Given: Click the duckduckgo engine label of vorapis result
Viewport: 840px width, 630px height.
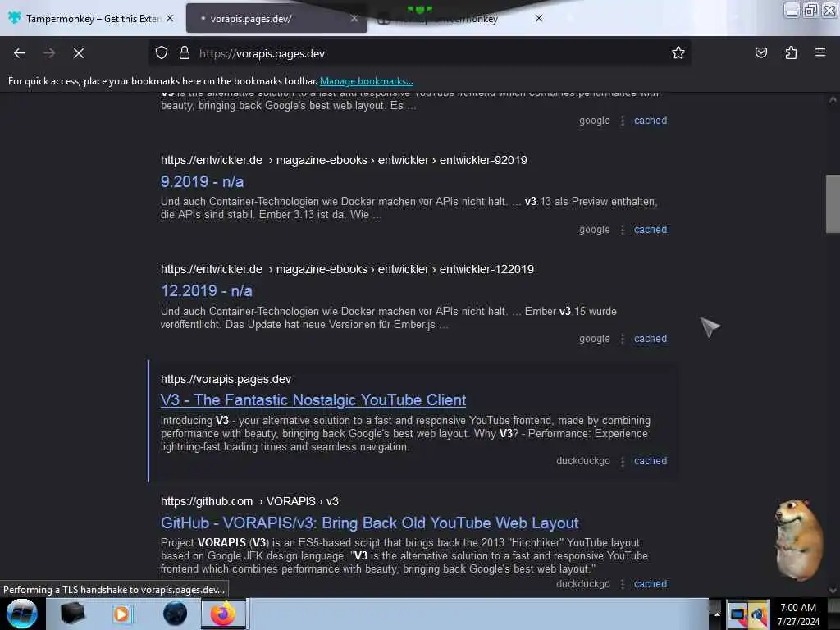Looking at the screenshot, I should coord(583,461).
